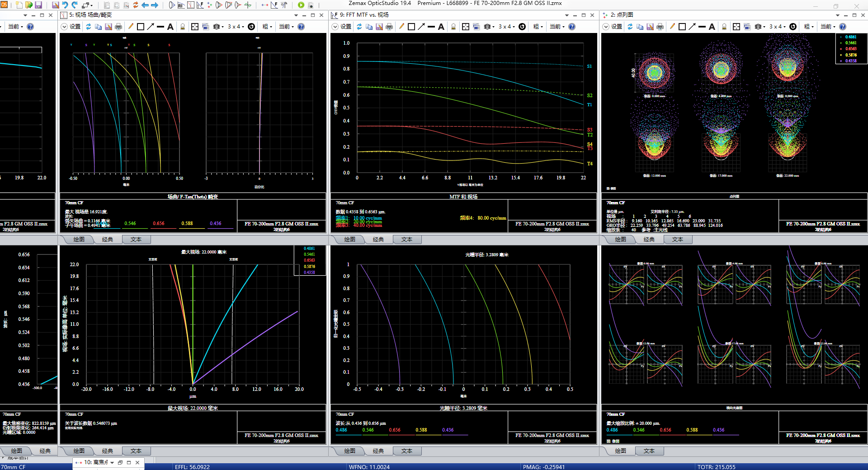
Task: Open the 3 x 4 layout dropdown in FFT MTF window
Action: tap(506, 27)
